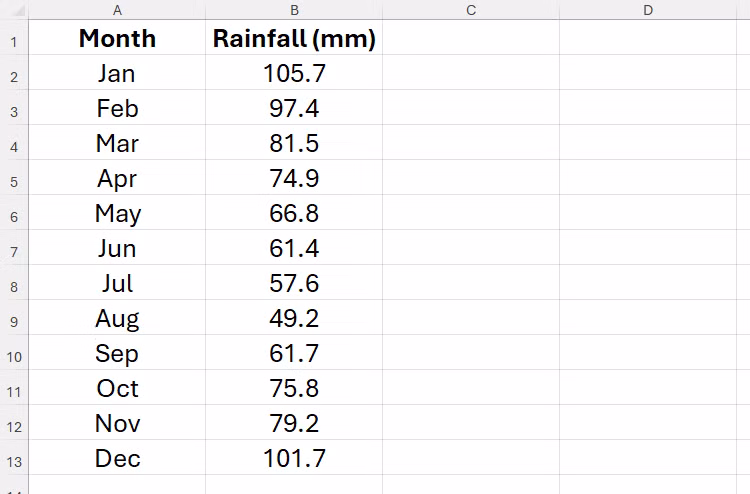Select row 1 header
This screenshot has height=494, width=750.
[x=14, y=40]
